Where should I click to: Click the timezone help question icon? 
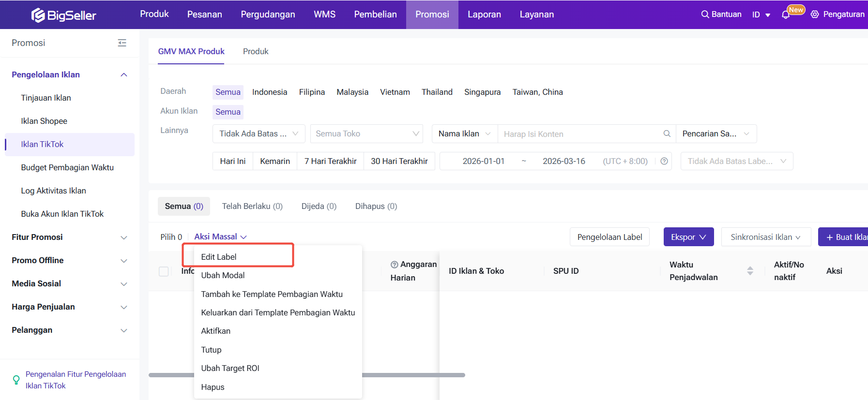pyautogui.click(x=664, y=161)
